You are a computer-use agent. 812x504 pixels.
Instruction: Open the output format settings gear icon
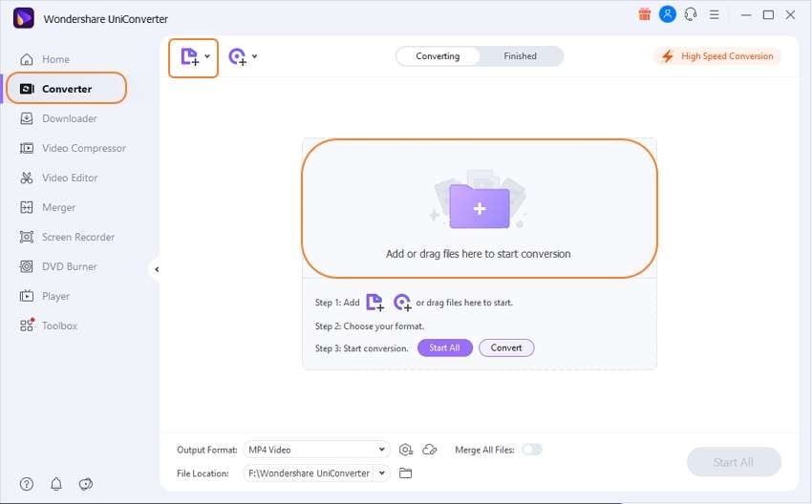point(405,450)
